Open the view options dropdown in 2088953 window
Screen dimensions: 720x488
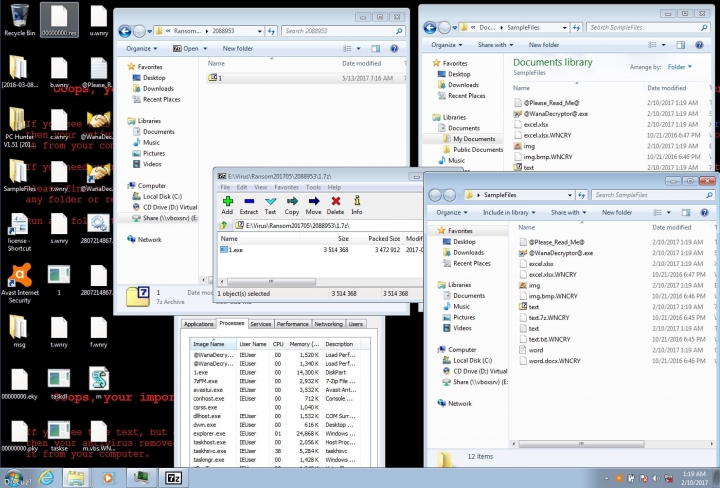point(359,49)
